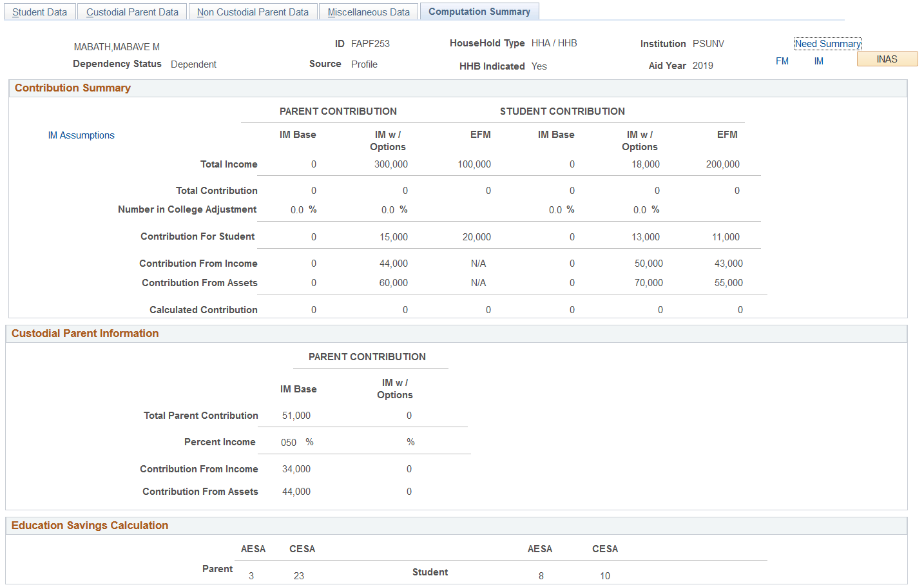Image resolution: width=924 pixels, height=587 pixels.
Task: Click the IM link
Action: coord(818,61)
